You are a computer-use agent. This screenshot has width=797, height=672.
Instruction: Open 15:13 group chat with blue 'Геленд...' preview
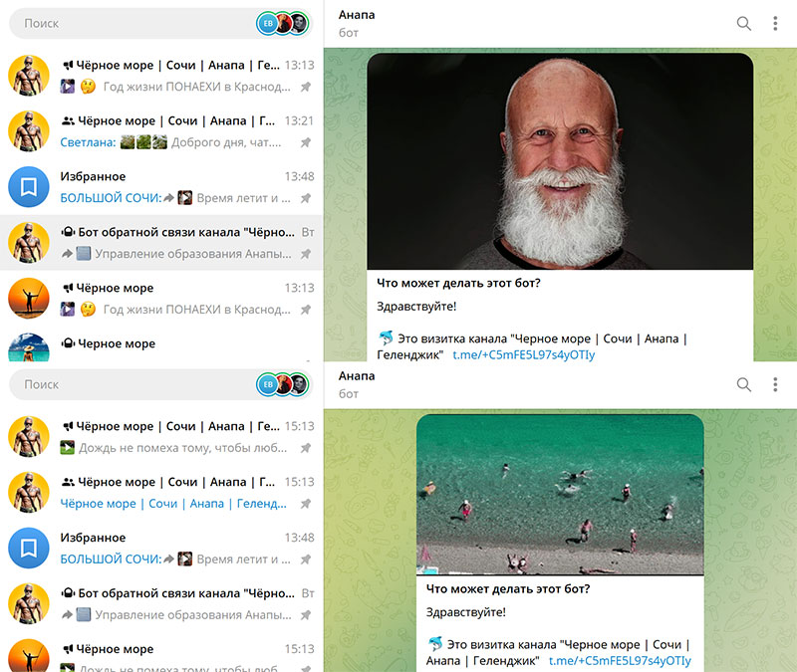161,493
